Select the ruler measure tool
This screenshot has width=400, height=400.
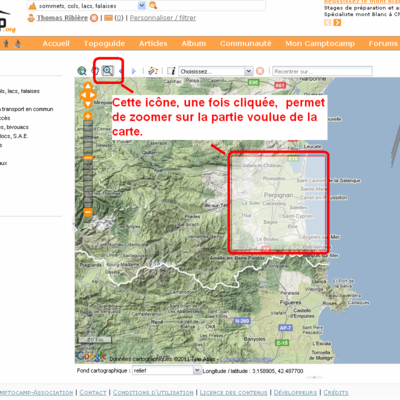153,71
